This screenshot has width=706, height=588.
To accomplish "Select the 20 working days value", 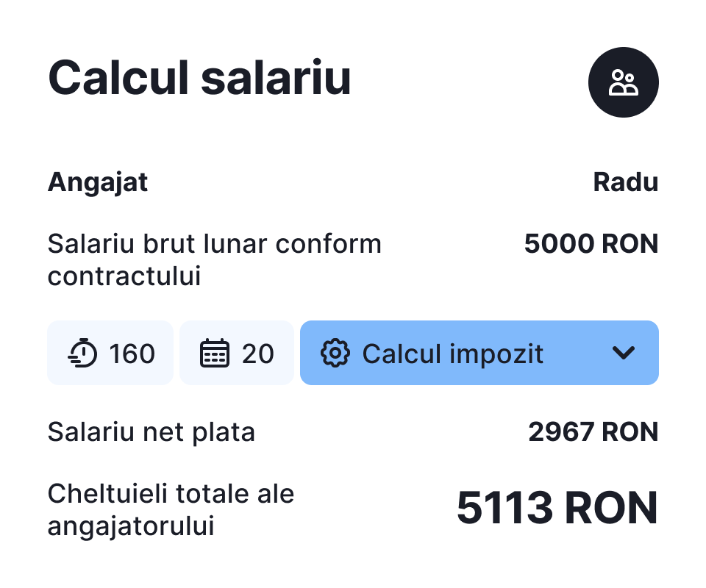I will tap(257, 354).
